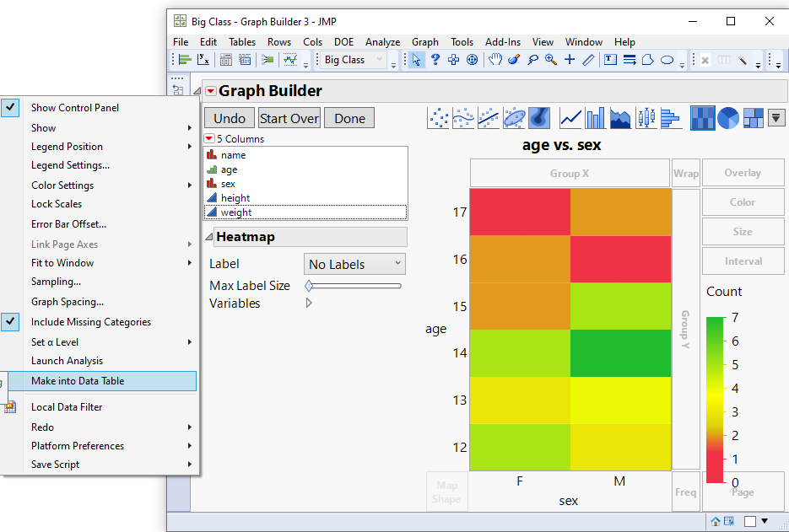Click the dark green age 14 M heatmap cell
Screen dimensions: 789x532
click(x=620, y=353)
